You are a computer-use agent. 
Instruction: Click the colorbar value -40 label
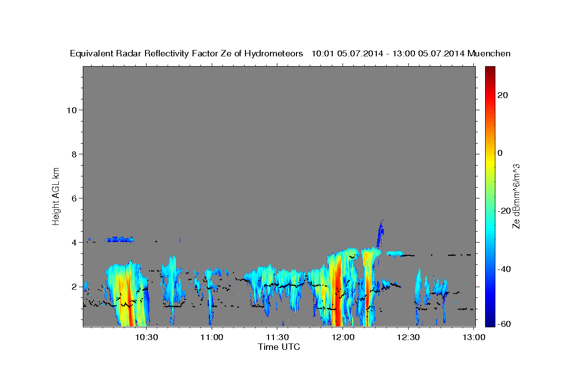503,269
